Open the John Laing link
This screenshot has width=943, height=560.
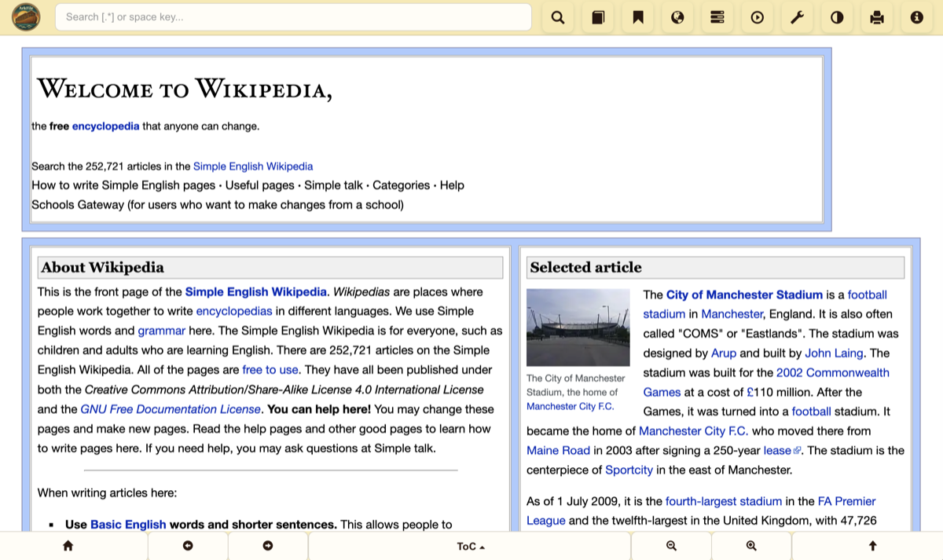(x=835, y=353)
